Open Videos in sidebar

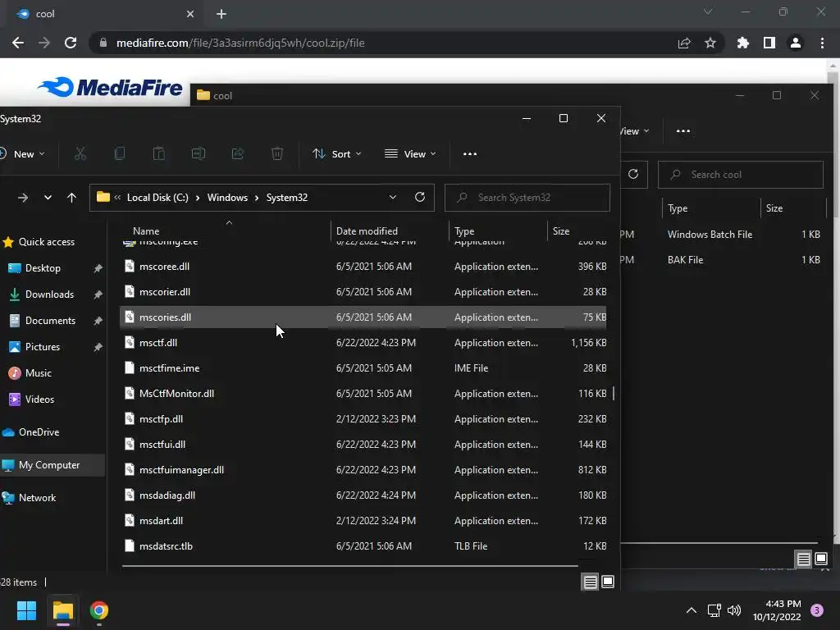[x=39, y=399]
